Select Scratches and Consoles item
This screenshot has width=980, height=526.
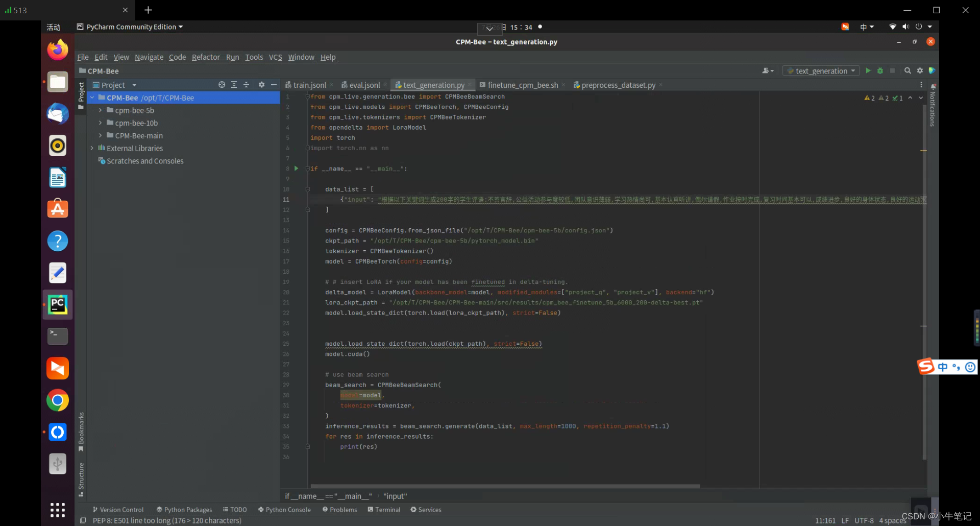click(145, 161)
